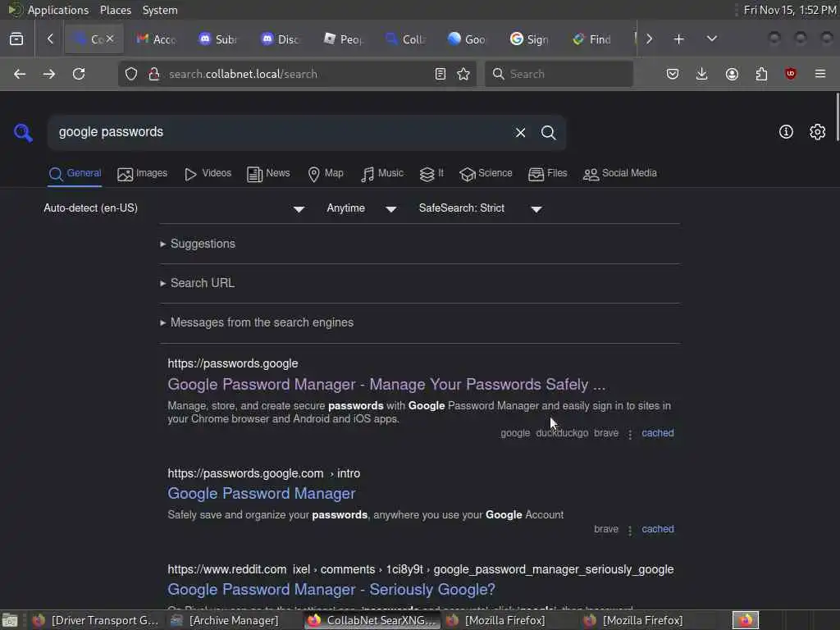Switch to It category
Image resolution: width=840 pixels, height=630 pixels.
(x=431, y=174)
